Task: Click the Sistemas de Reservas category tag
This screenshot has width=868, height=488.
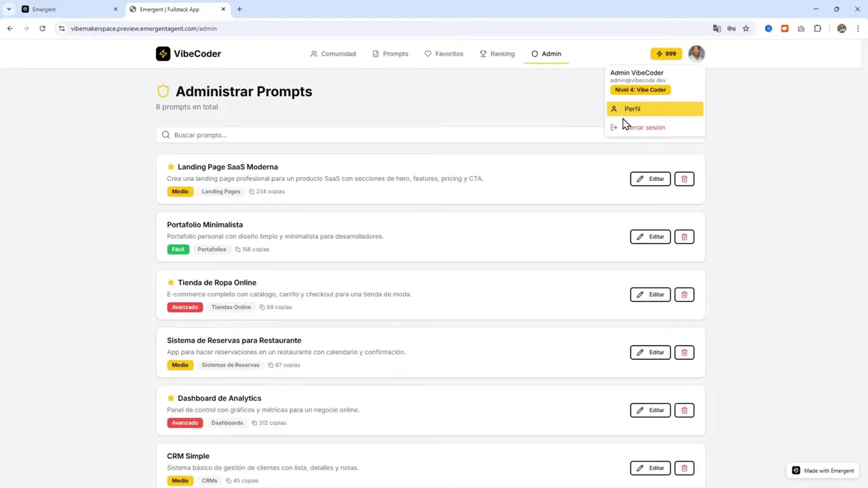Action: point(231,365)
